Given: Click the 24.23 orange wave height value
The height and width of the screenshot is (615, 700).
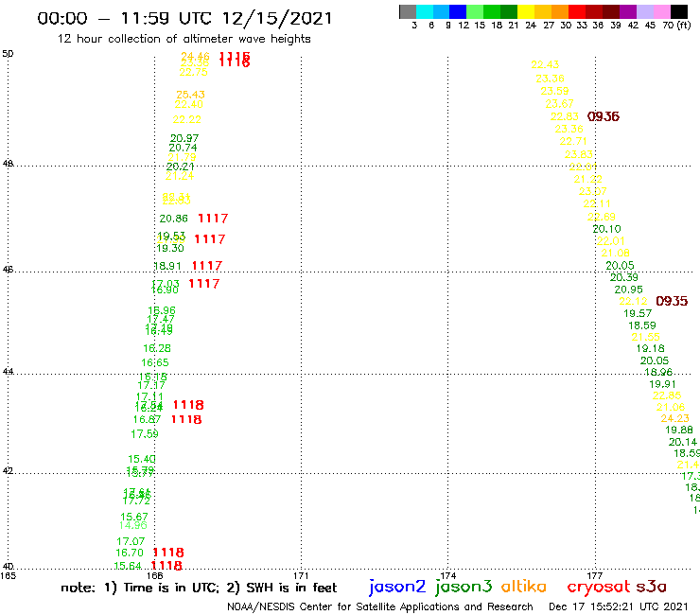Looking at the screenshot, I should point(675,418).
